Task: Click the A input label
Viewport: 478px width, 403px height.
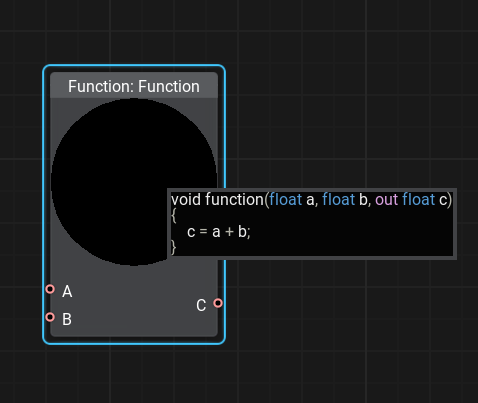Action: pyautogui.click(x=67, y=292)
